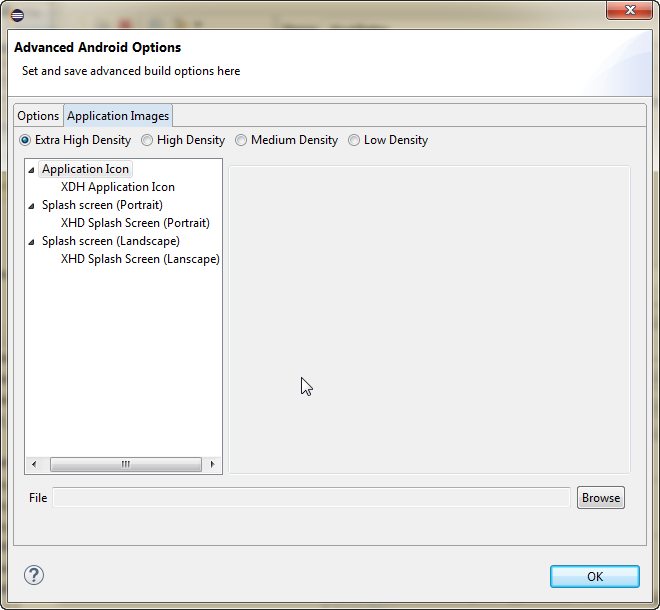Select XDH Application Icon entry
660x610 pixels.
point(118,187)
